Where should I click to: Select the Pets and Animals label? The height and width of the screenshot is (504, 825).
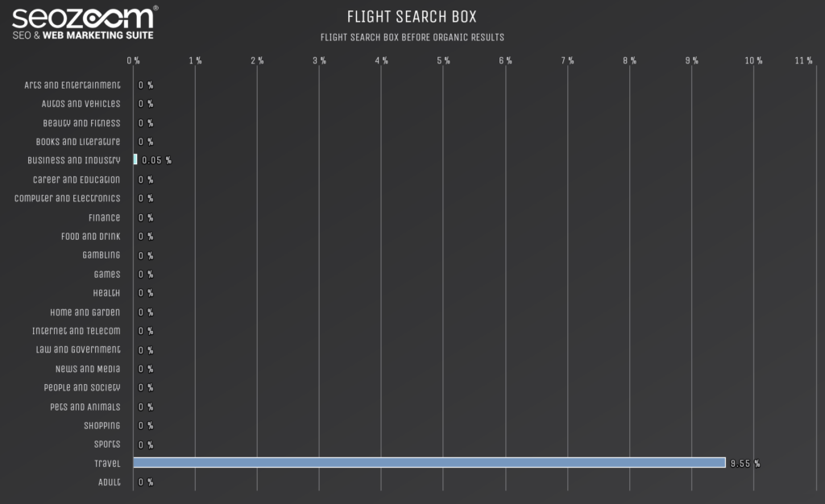point(85,407)
